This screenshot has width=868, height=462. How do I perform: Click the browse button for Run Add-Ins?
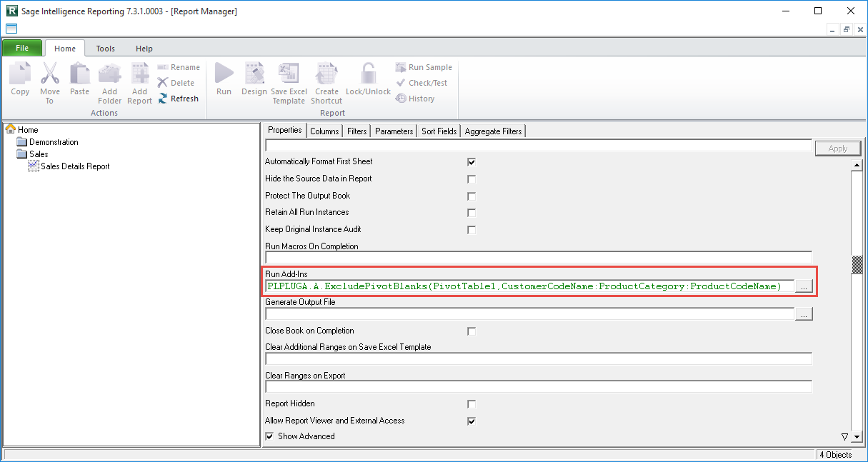pyautogui.click(x=804, y=286)
